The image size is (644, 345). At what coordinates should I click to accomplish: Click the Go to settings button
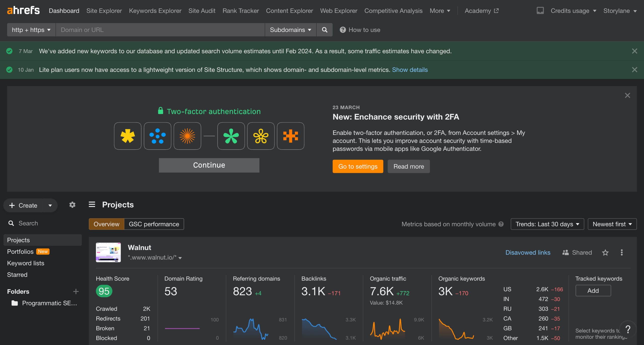point(358,166)
